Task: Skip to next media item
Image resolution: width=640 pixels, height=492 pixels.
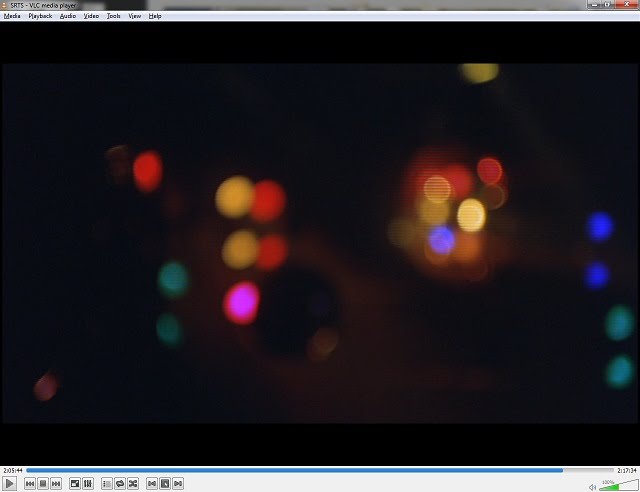Action: [x=56, y=484]
